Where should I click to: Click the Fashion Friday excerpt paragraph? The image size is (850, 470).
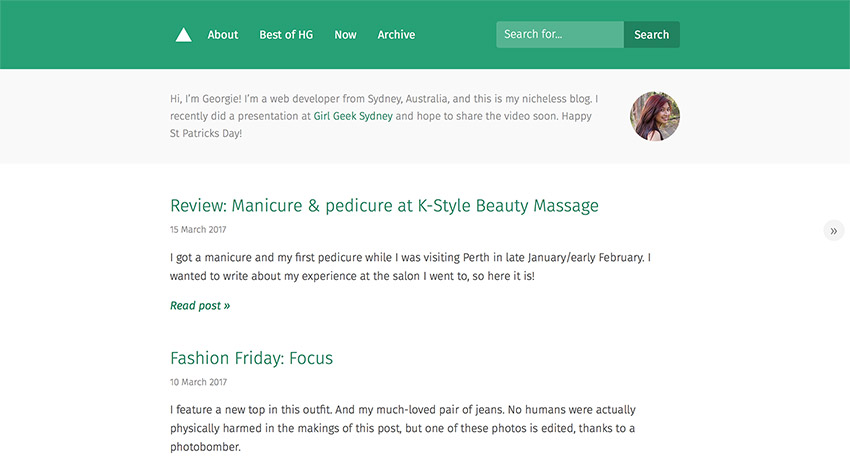coord(403,428)
